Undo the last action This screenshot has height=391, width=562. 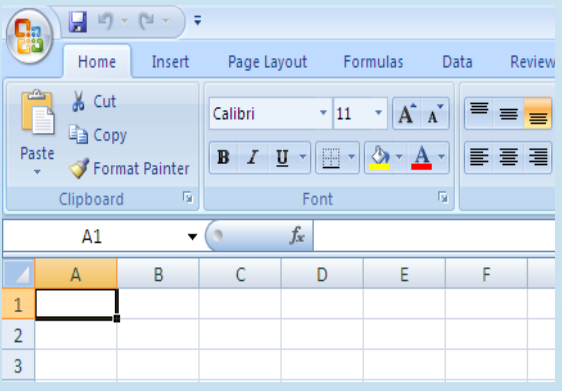click(106, 21)
